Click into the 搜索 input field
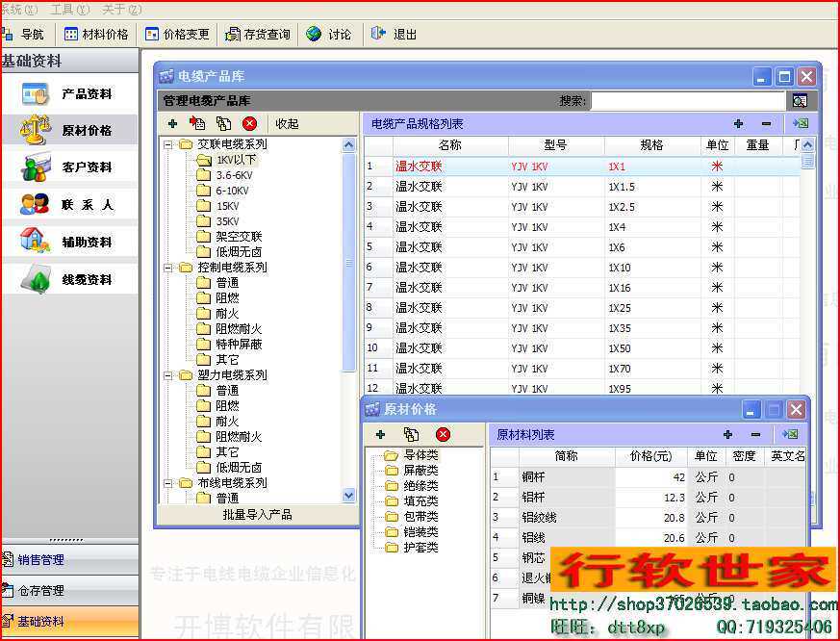Image resolution: width=840 pixels, height=641 pixels. coord(687,101)
